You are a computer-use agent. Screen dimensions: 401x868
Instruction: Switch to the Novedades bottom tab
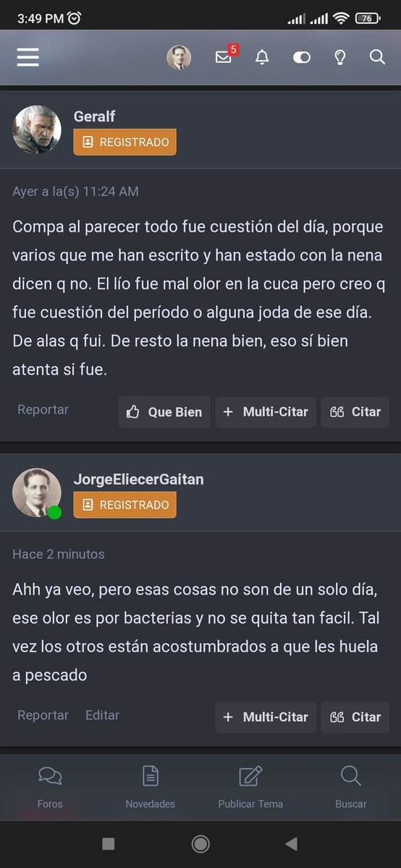[x=151, y=787]
